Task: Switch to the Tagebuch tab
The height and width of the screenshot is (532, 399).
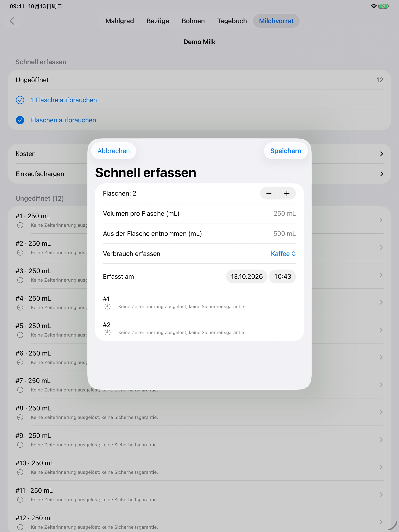Action: 232,21
